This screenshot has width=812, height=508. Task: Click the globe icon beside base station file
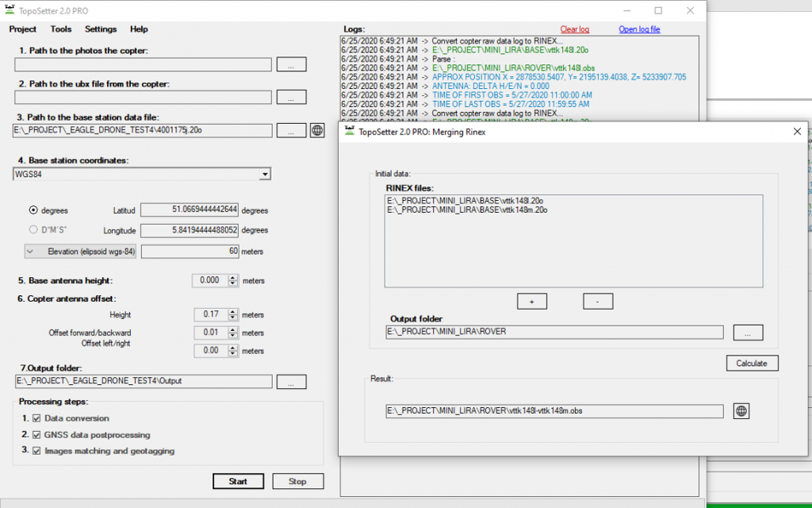pyautogui.click(x=317, y=130)
